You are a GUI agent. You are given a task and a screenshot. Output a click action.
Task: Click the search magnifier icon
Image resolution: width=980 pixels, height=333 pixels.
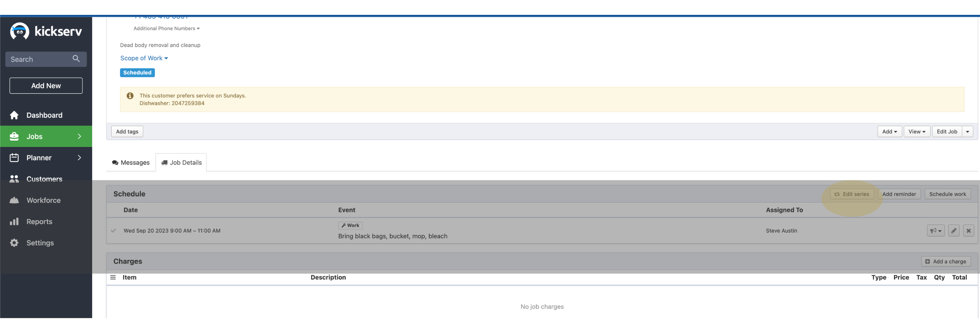click(76, 59)
